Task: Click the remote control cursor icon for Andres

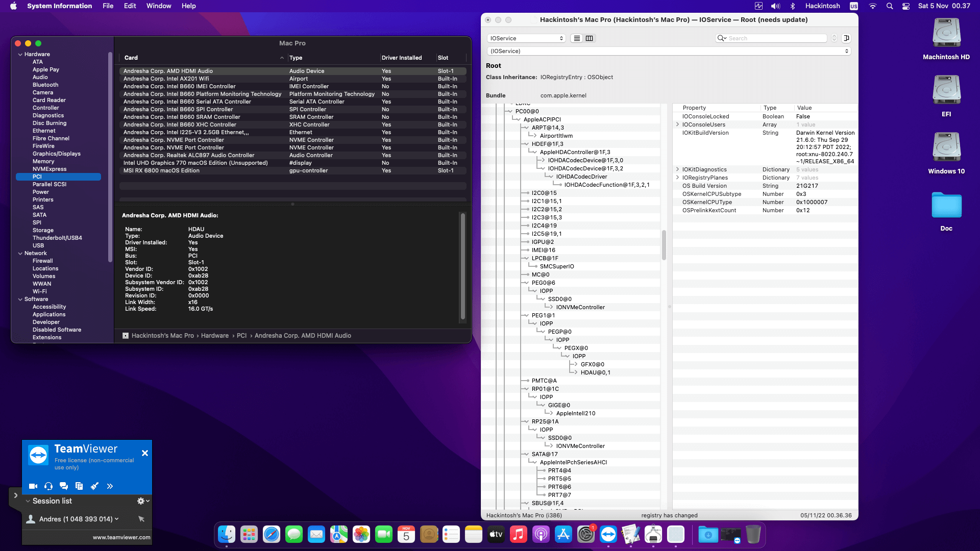Action: 141,519
